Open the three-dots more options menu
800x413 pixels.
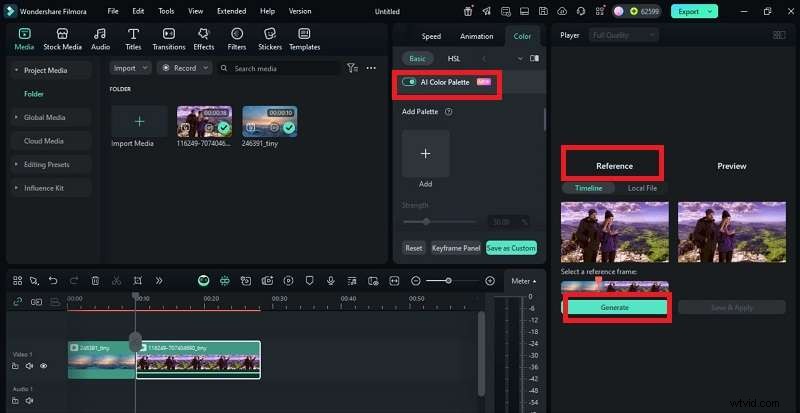point(371,68)
